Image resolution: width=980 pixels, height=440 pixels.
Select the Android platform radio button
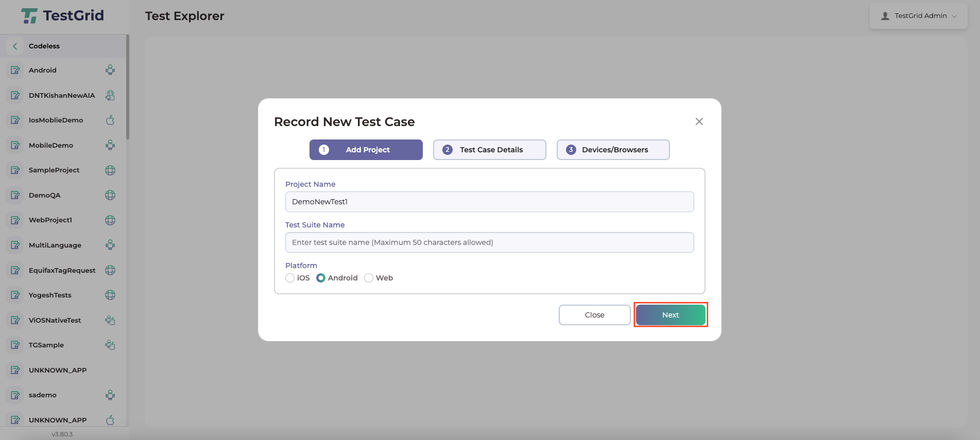[321, 278]
